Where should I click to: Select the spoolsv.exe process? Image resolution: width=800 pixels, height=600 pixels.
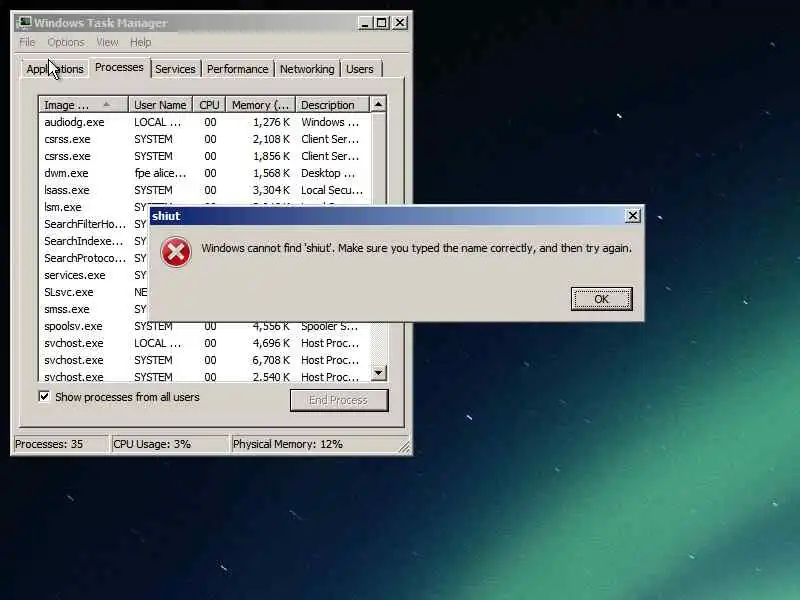(x=205, y=327)
